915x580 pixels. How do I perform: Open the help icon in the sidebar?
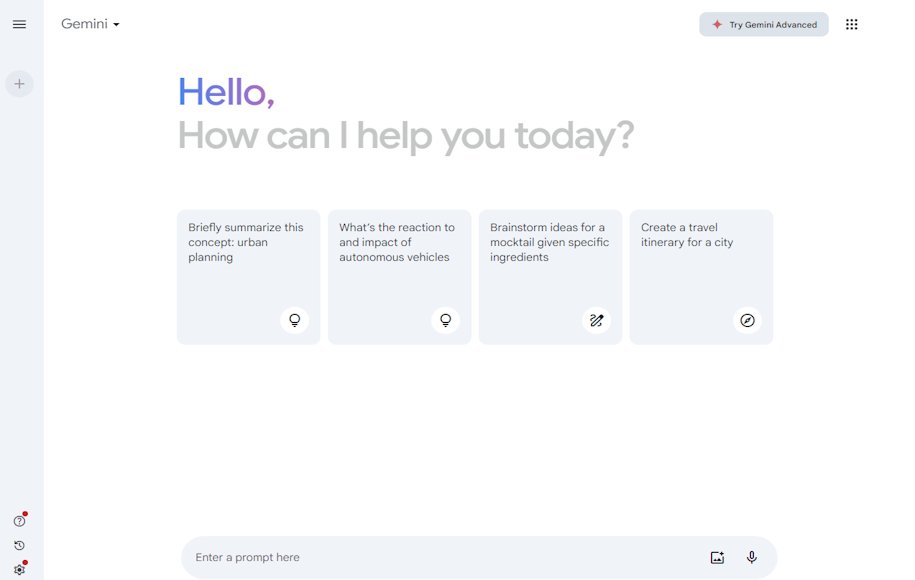(x=19, y=520)
